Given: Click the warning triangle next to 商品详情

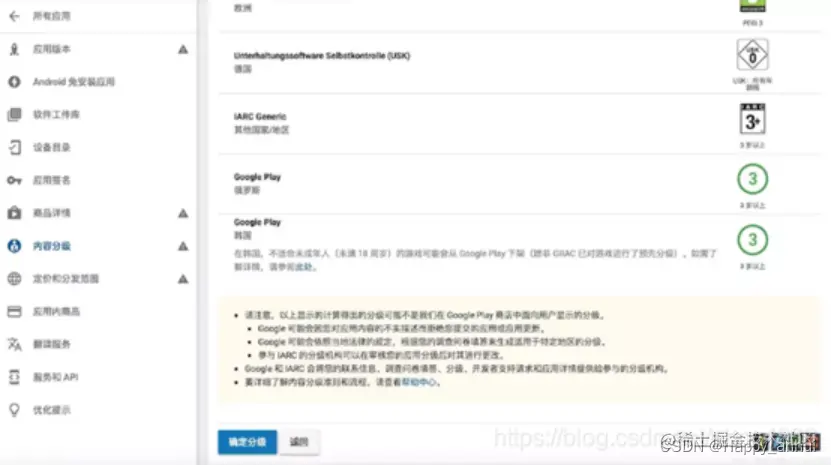Looking at the screenshot, I should (x=183, y=213).
